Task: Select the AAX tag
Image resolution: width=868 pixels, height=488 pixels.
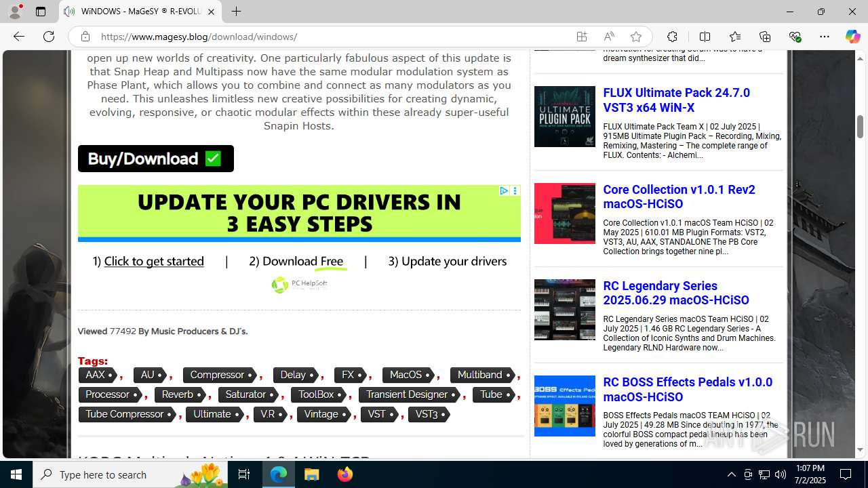Action: (x=99, y=375)
